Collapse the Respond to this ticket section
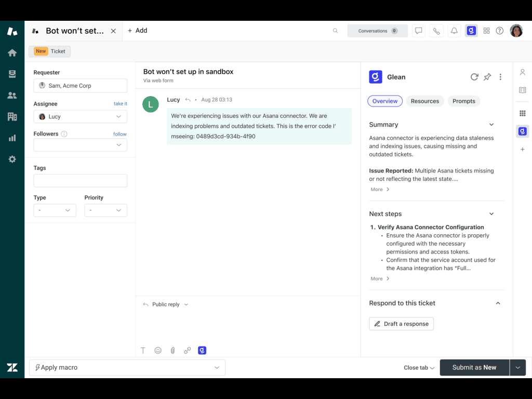This screenshot has height=399, width=532. click(x=498, y=303)
